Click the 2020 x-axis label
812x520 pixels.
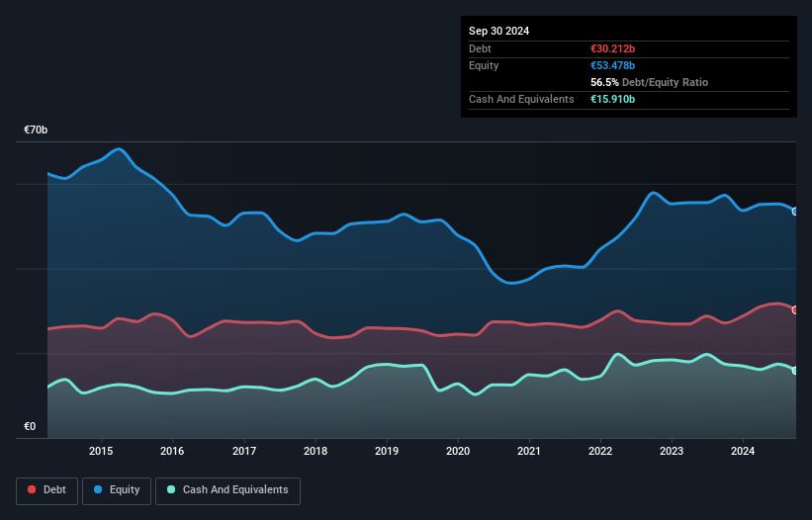458,451
